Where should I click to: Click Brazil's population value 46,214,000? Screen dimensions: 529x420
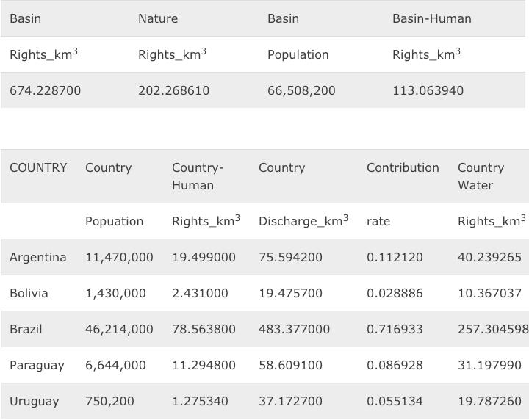coord(119,329)
